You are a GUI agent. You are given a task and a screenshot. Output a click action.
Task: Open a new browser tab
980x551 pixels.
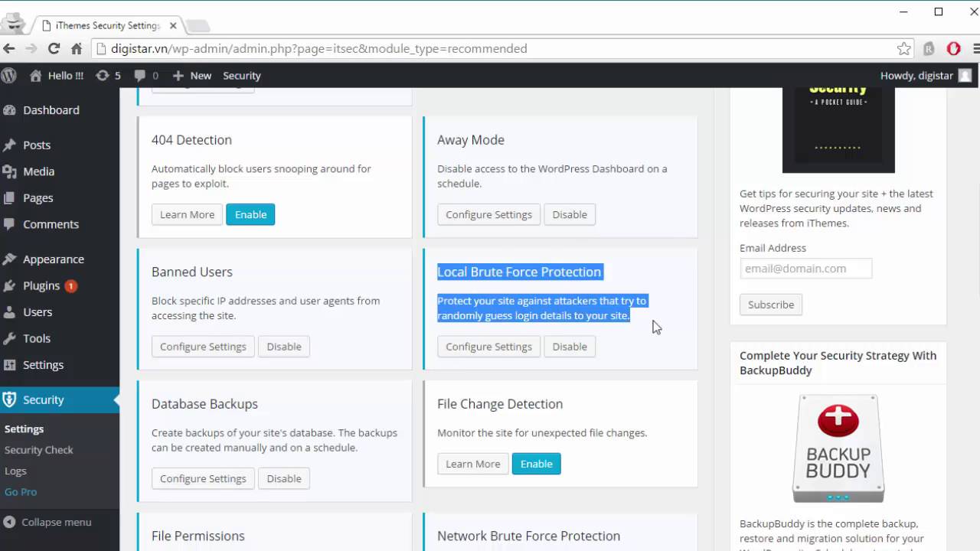pyautogui.click(x=198, y=26)
